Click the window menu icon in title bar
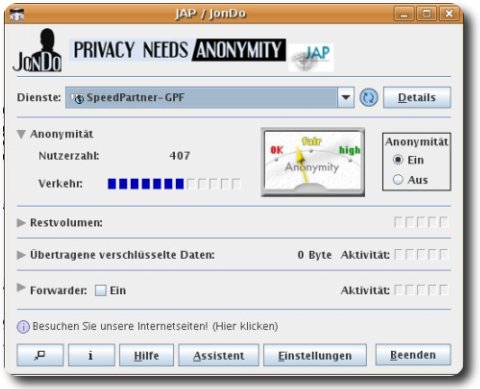This screenshot has width=480, height=389. click(x=17, y=14)
